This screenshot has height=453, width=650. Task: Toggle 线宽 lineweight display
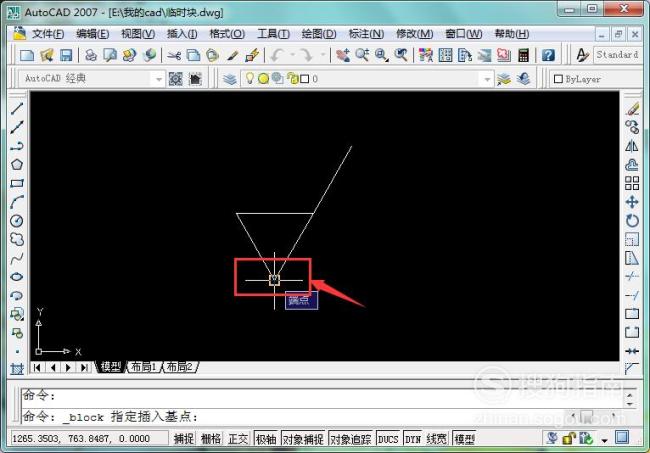click(437, 438)
